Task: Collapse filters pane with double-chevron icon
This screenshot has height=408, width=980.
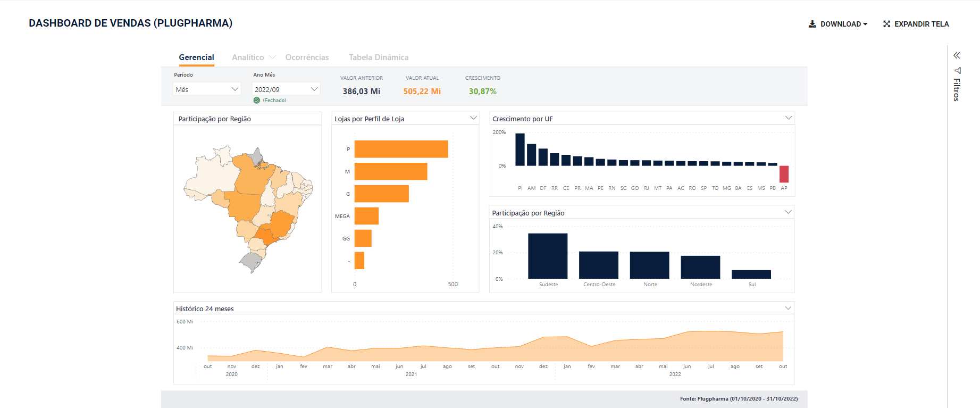Action: [957, 55]
